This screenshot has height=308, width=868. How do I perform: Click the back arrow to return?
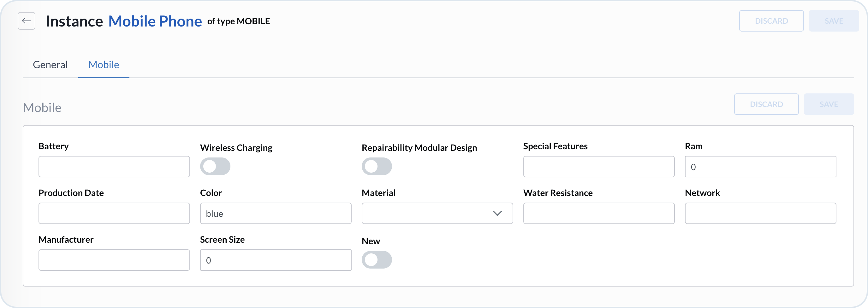26,21
